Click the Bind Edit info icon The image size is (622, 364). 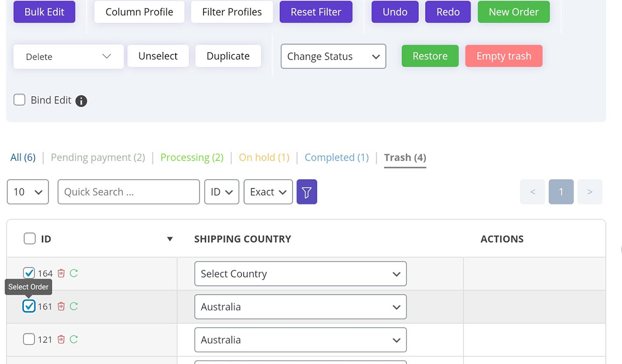pos(81,101)
